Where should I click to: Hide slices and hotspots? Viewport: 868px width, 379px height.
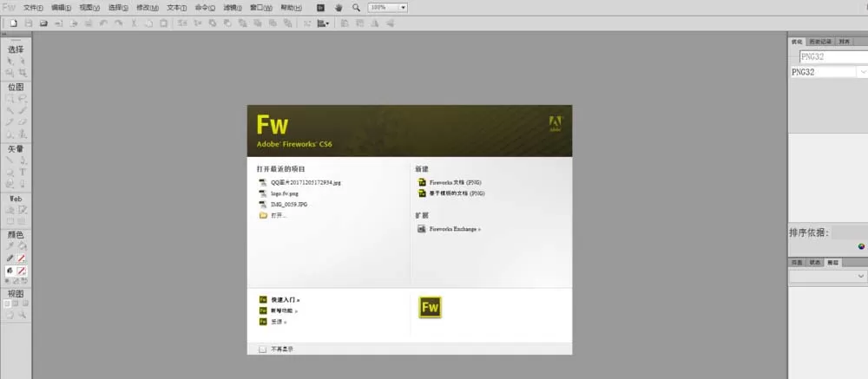pyautogui.click(x=10, y=221)
